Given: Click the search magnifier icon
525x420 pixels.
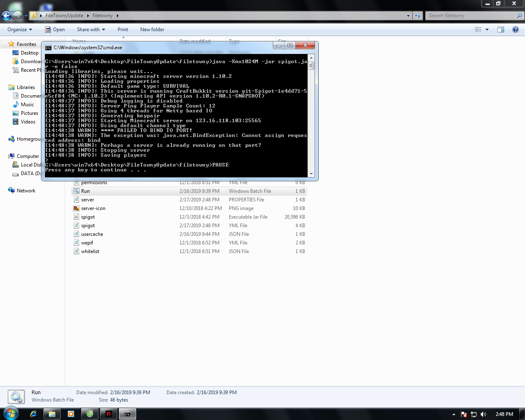Looking at the screenshot, I should (520, 16).
